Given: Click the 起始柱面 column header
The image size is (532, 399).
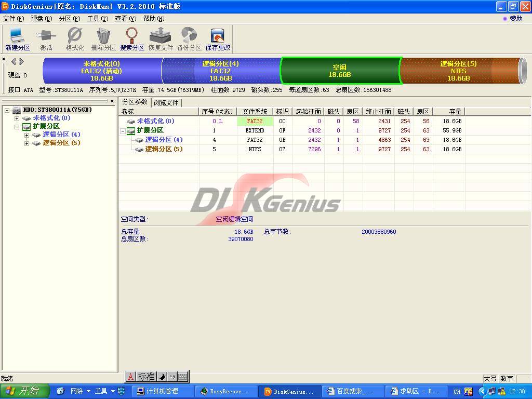Looking at the screenshot, I should pyautogui.click(x=308, y=111).
